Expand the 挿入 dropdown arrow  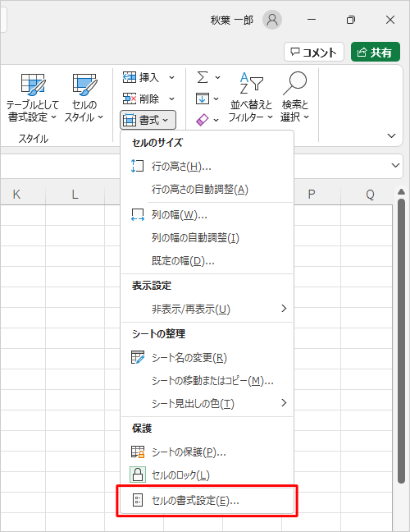(x=172, y=78)
